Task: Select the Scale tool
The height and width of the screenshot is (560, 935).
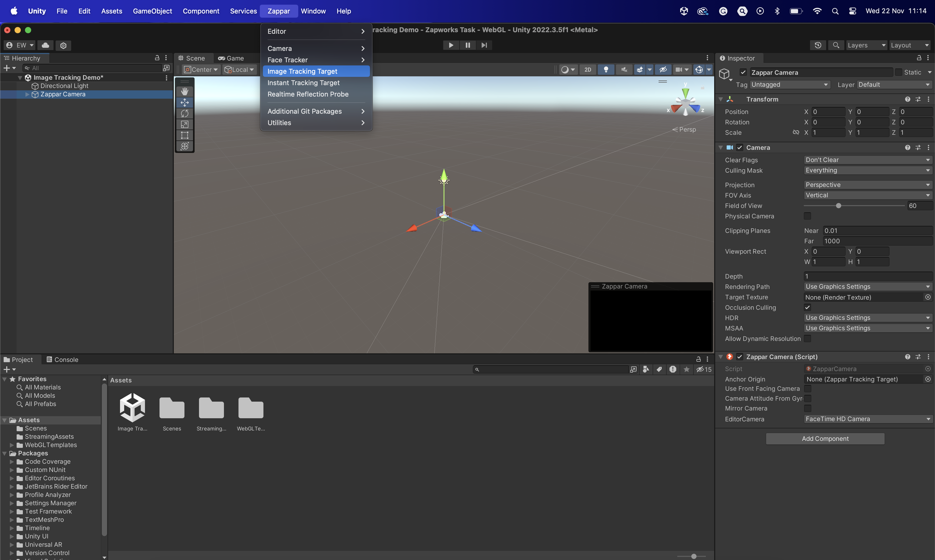Action: click(184, 124)
